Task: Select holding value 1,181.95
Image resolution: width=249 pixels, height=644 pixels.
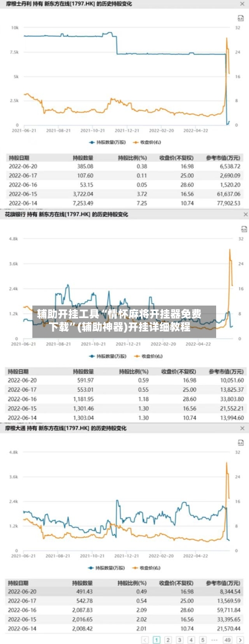Action: point(83,399)
